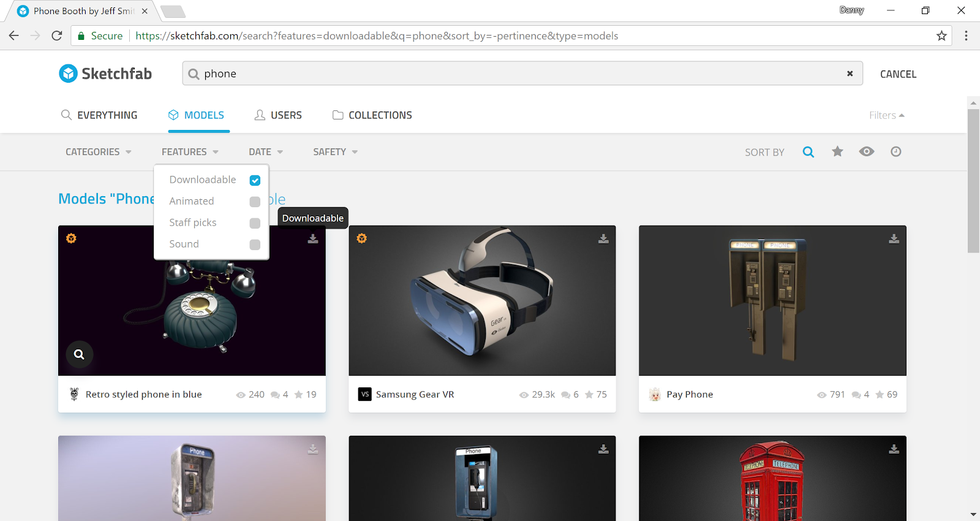Click the staff pick badge on Retro phone
Viewport: 980px width, 521px height.
[72, 238]
